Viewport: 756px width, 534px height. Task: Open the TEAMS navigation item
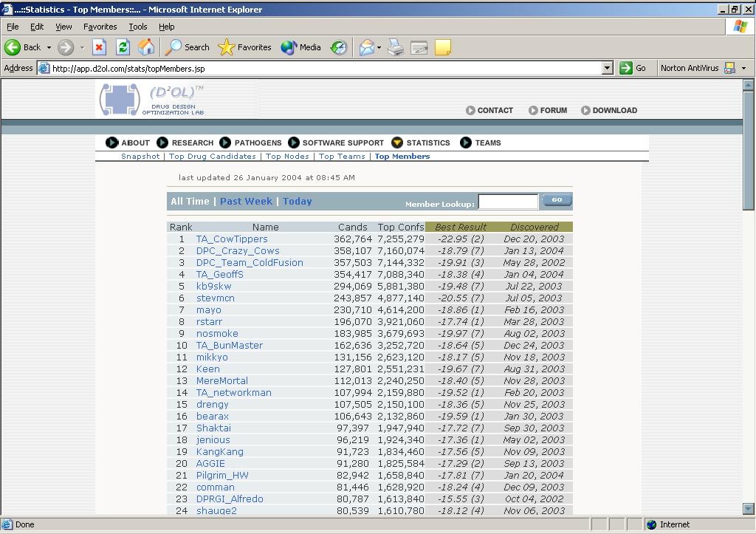pos(481,143)
